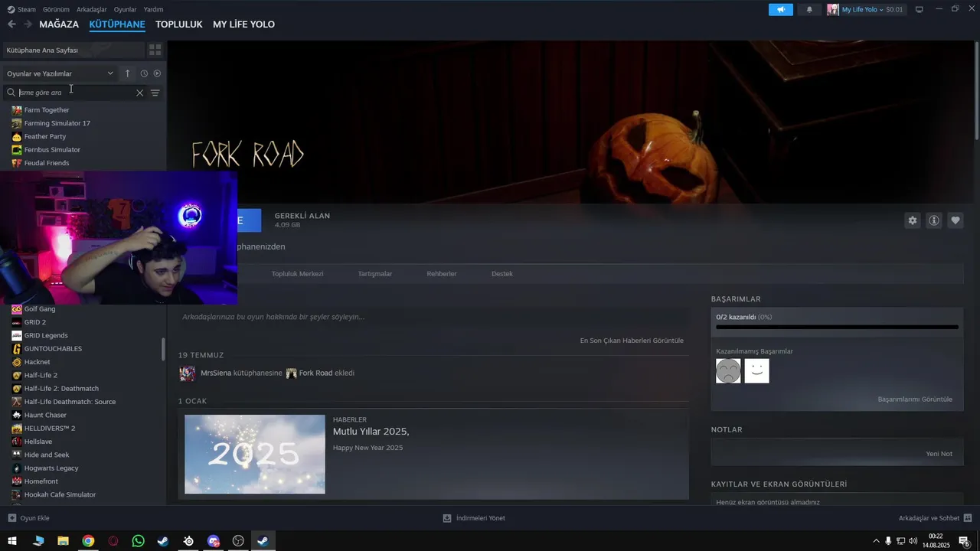The width and height of the screenshot is (980, 551).
Task: Open game info icon
Action: coord(934,220)
